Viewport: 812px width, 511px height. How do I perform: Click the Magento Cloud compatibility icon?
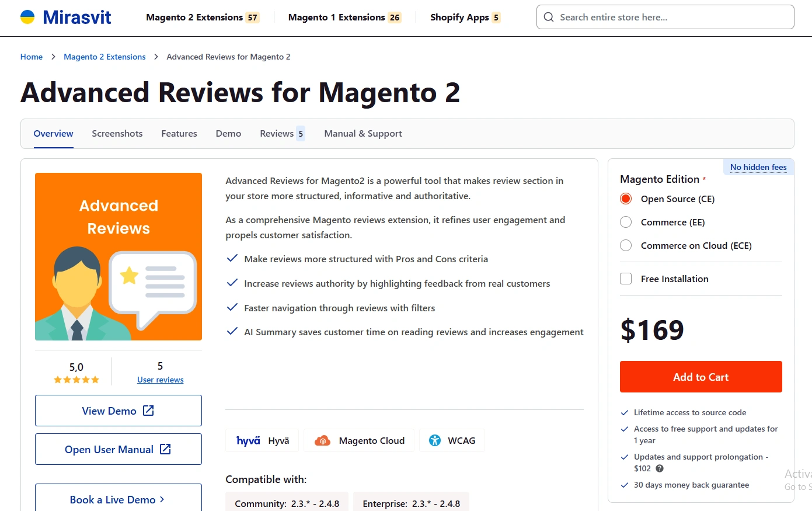(x=323, y=440)
